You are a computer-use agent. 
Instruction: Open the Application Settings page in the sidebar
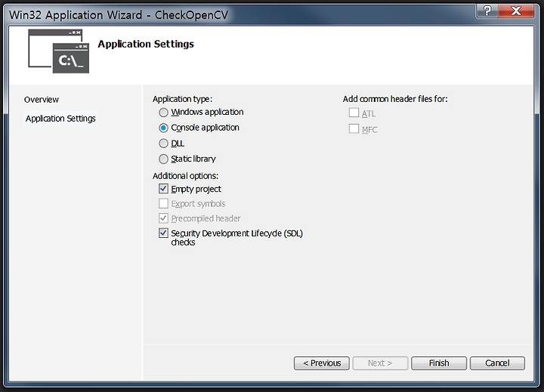pyautogui.click(x=60, y=119)
